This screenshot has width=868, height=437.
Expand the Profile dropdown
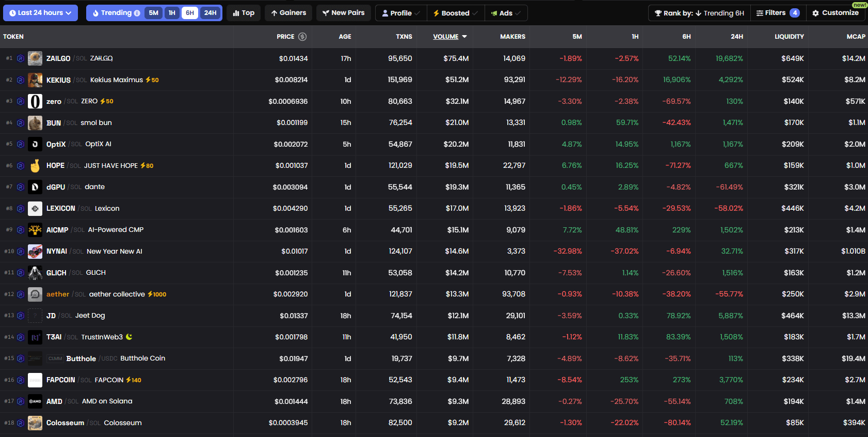click(x=401, y=13)
